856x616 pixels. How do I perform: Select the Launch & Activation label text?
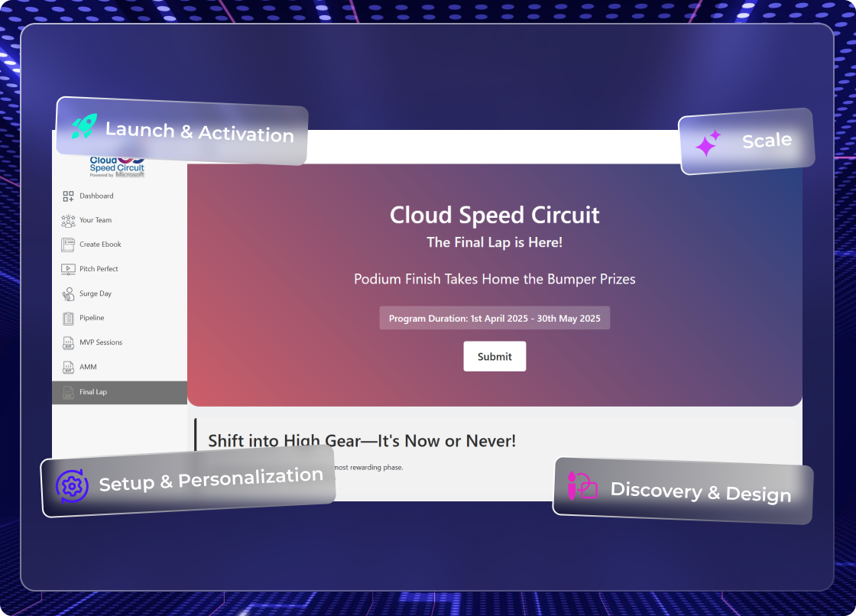tap(199, 132)
